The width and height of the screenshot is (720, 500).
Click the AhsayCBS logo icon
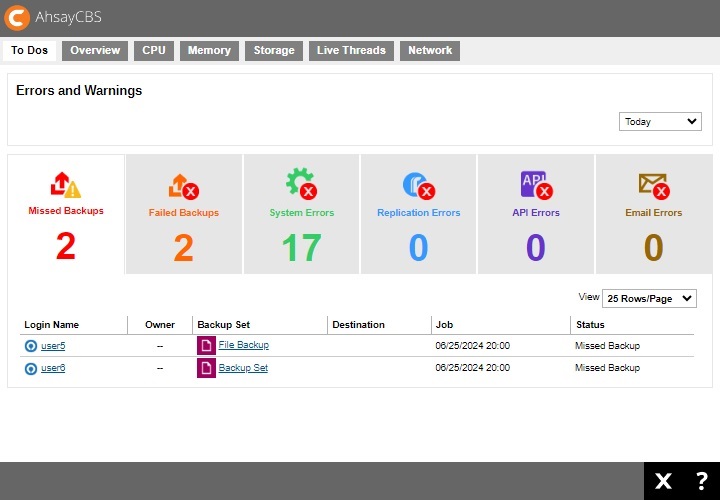[18, 18]
